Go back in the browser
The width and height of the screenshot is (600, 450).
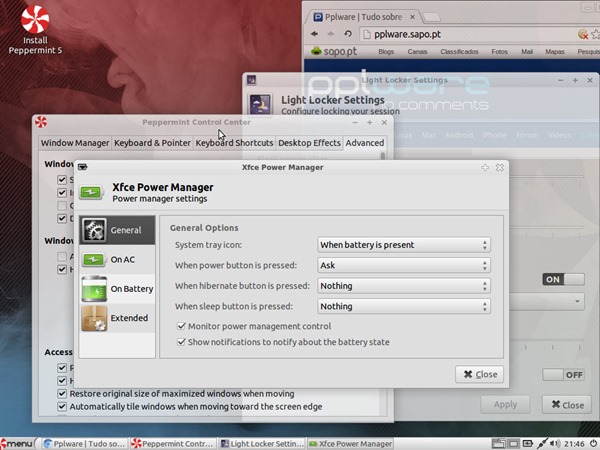coord(315,34)
